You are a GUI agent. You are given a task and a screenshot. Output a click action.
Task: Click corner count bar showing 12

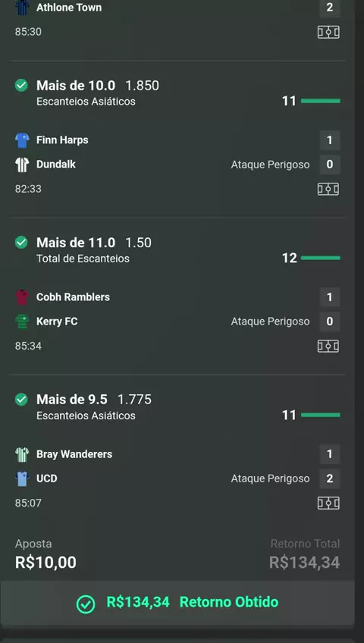tap(321, 258)
